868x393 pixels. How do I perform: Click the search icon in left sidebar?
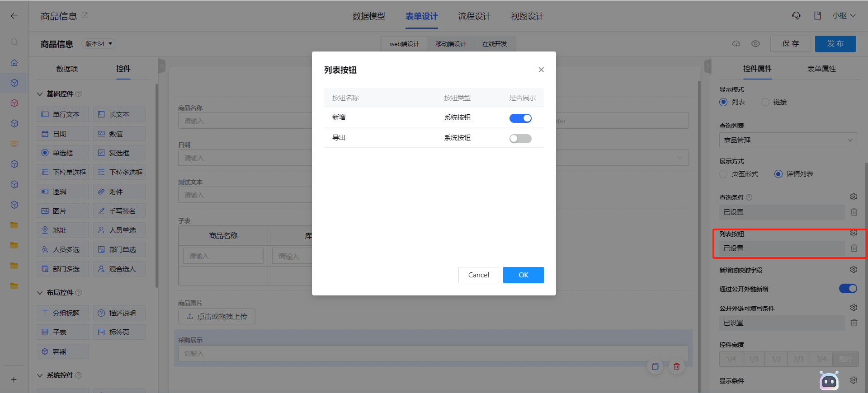point(14,42)
